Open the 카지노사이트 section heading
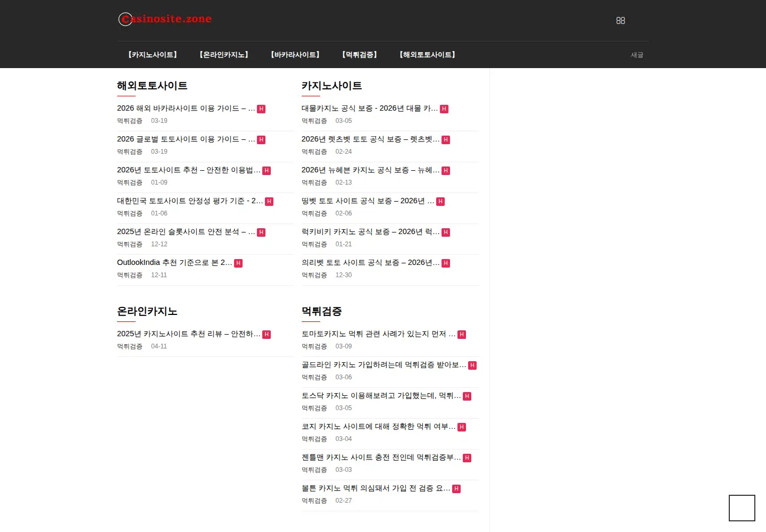The image size is (766, 532). click(x=331, y=86)
